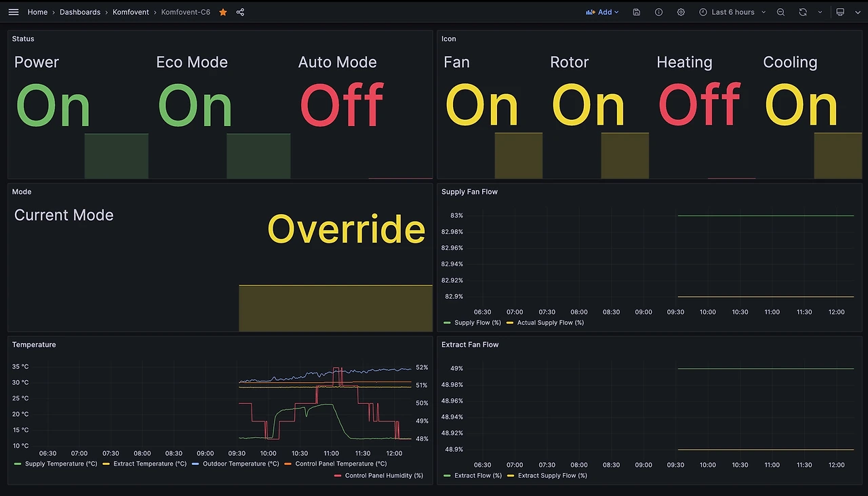Click the Rotor stat value On
This screenshot has width=868, height=496.
[589, 106]
